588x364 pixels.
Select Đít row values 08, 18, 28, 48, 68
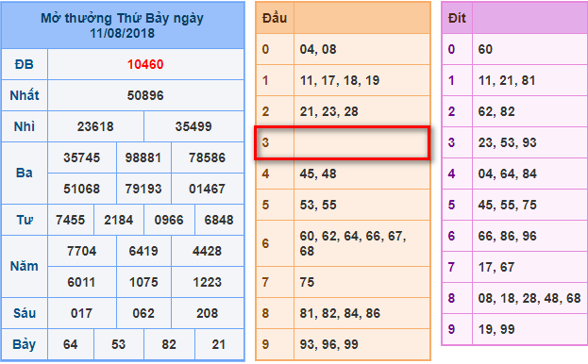[529, 298]
